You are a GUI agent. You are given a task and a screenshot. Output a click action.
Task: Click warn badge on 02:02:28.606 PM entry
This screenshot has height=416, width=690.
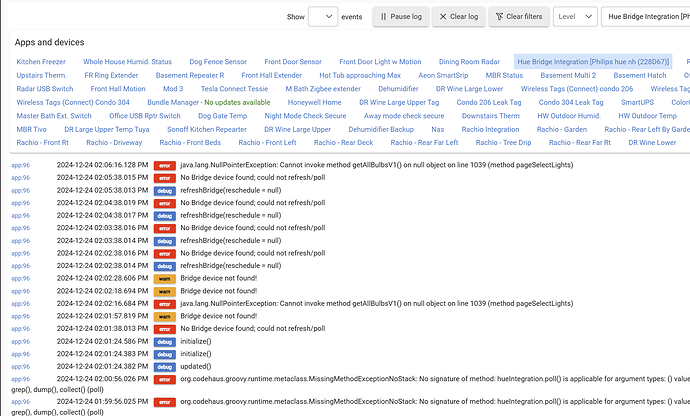coord(165,279)
